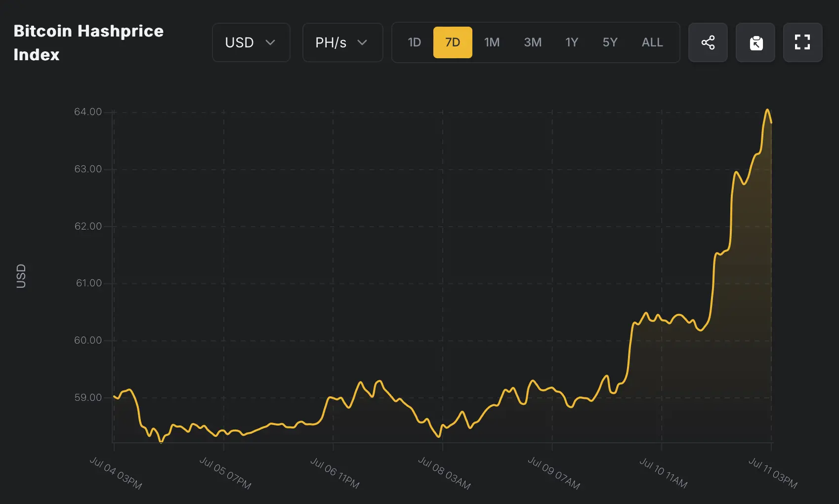
Task: Click the copy chart to clipboard icon
Action: 755,42
